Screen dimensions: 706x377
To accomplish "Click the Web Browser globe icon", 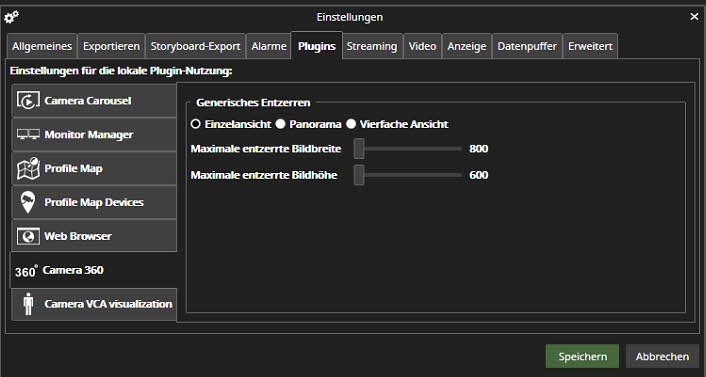I will point(28,236).
